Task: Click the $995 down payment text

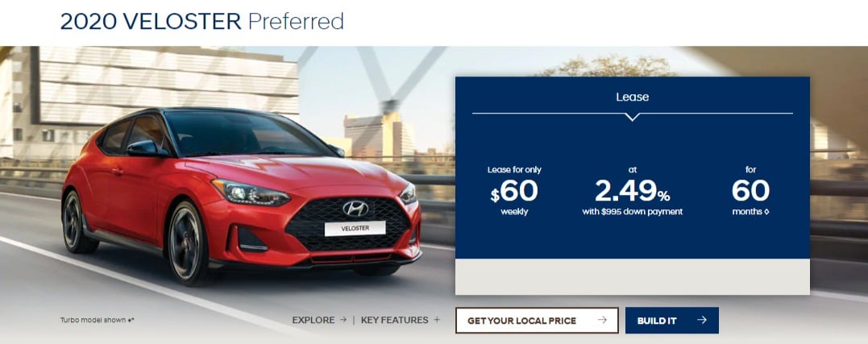Action: 632,212
